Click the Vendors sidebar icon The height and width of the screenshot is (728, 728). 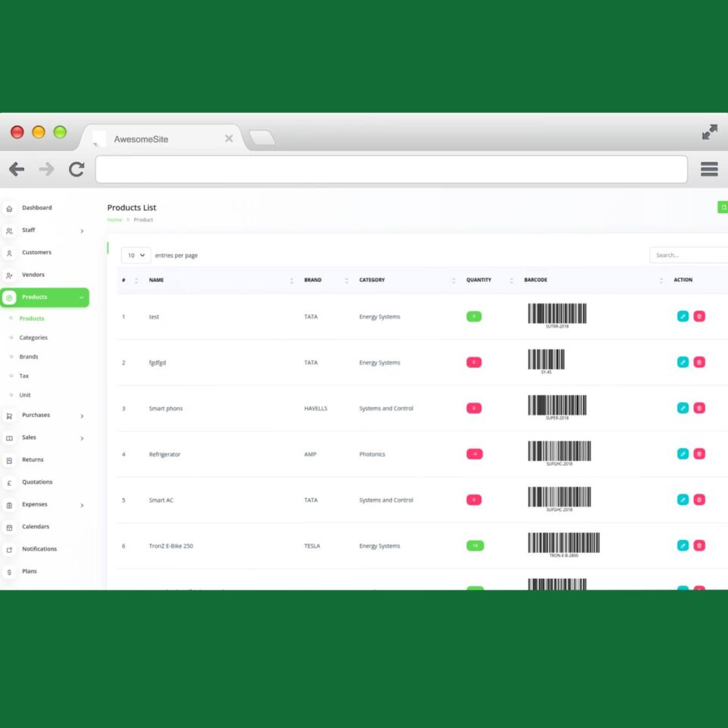click(9, 275)
